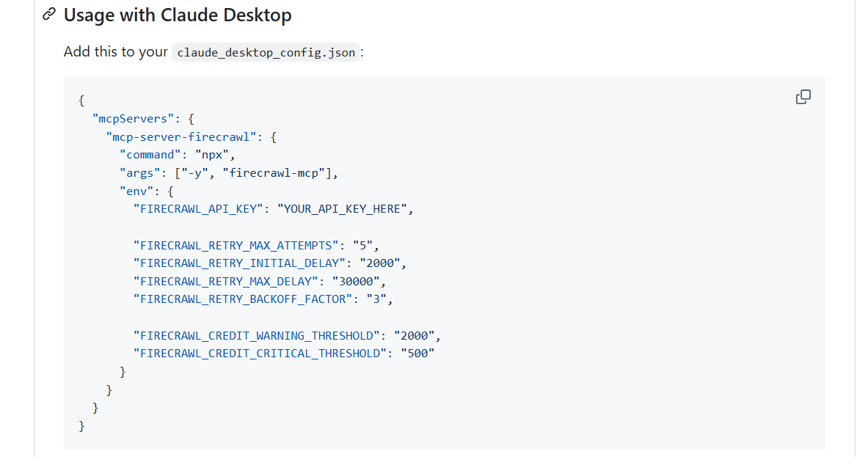Click the "firecrawl-mcp" argument string
Viewport: 868px width, 457px height.
(x=274, y=173)
